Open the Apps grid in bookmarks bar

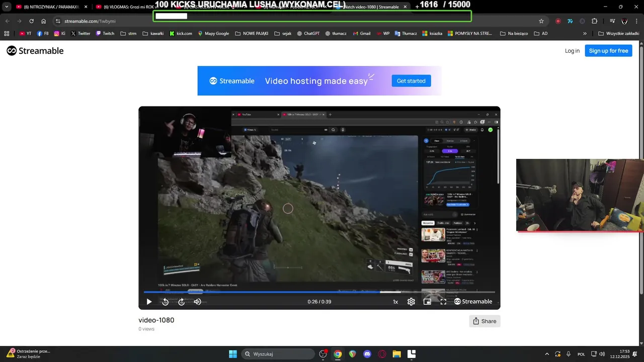click(7, 34)
